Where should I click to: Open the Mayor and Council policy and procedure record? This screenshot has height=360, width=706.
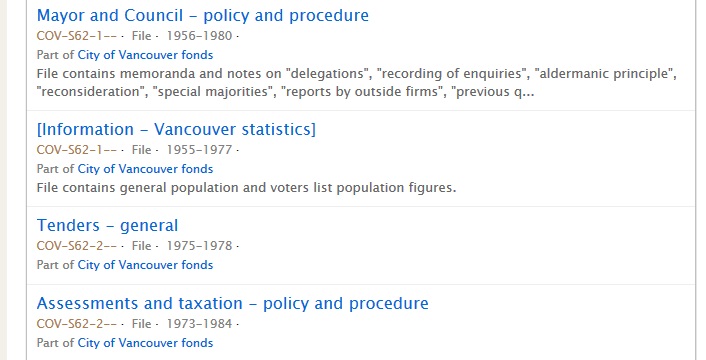pos(203,16)
